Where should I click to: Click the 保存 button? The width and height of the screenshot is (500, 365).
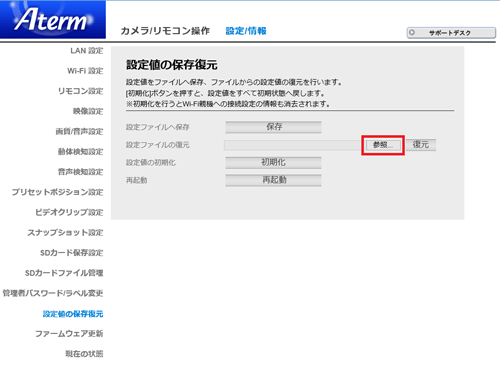(273, 127)
